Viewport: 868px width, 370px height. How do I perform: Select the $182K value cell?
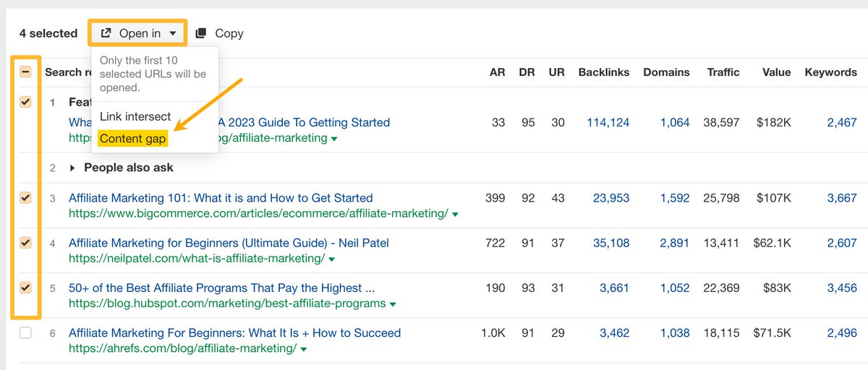773,123
